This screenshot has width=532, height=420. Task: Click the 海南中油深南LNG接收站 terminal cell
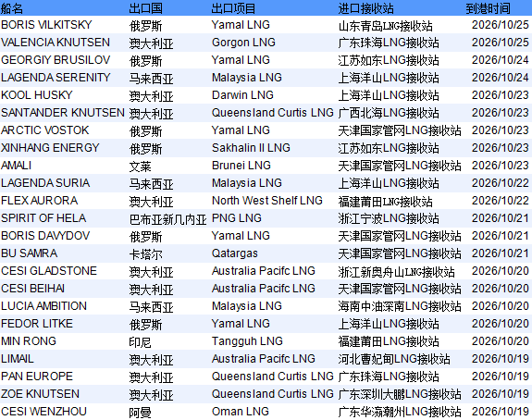tap(400, 307)
